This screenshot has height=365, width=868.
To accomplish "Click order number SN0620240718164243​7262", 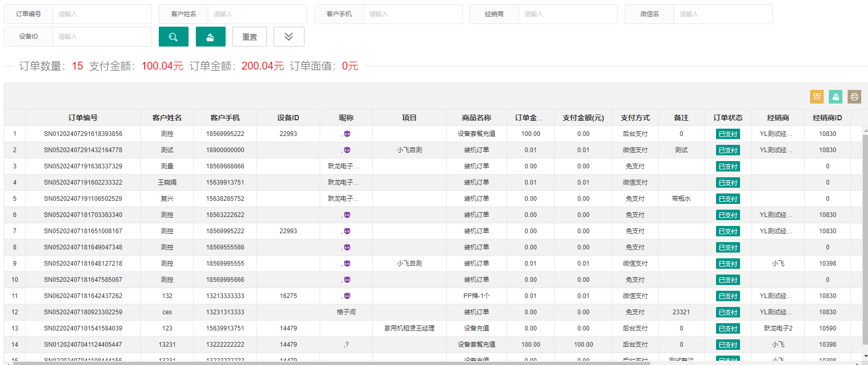I will tap(83, 296).
